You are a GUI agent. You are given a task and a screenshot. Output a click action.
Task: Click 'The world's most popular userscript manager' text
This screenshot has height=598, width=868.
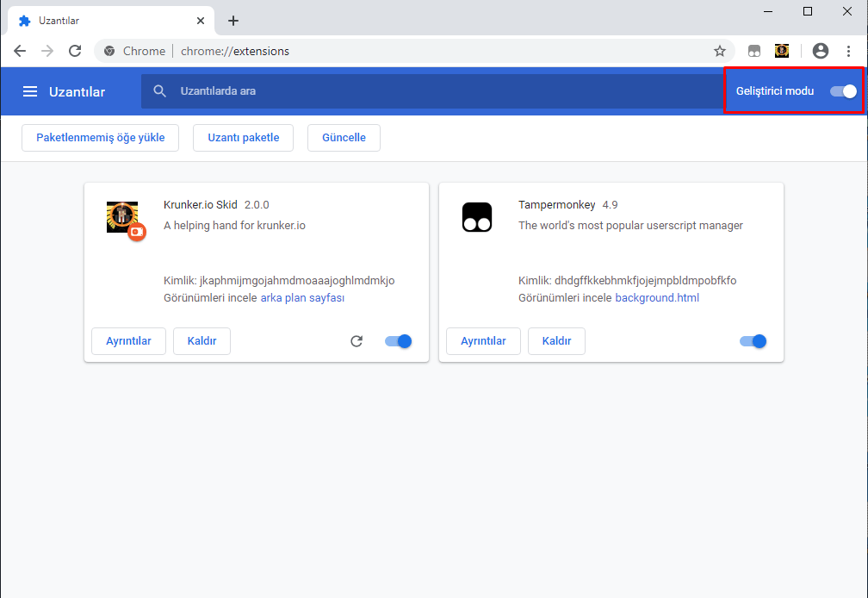(x=630, y=226)
